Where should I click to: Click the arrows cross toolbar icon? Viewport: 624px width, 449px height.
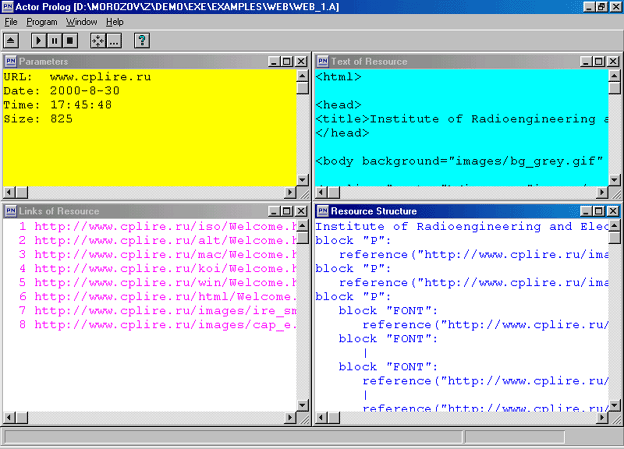click(x=98, y=41)
